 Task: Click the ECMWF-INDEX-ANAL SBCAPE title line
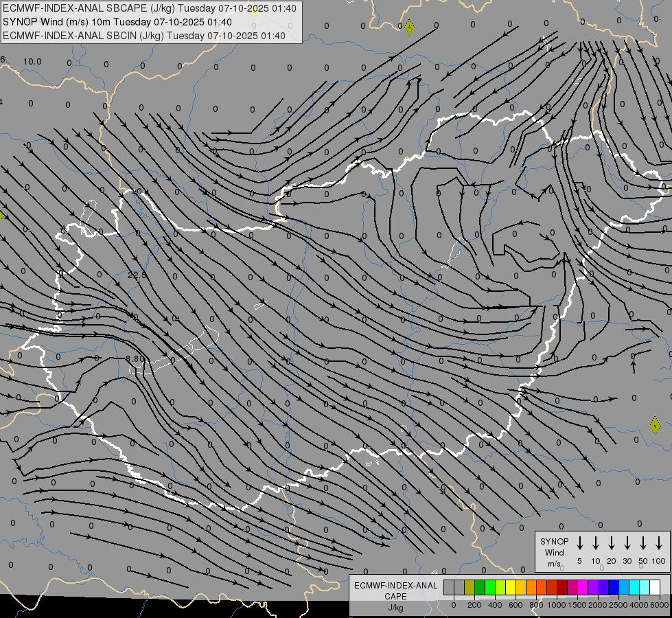[150, 8]
